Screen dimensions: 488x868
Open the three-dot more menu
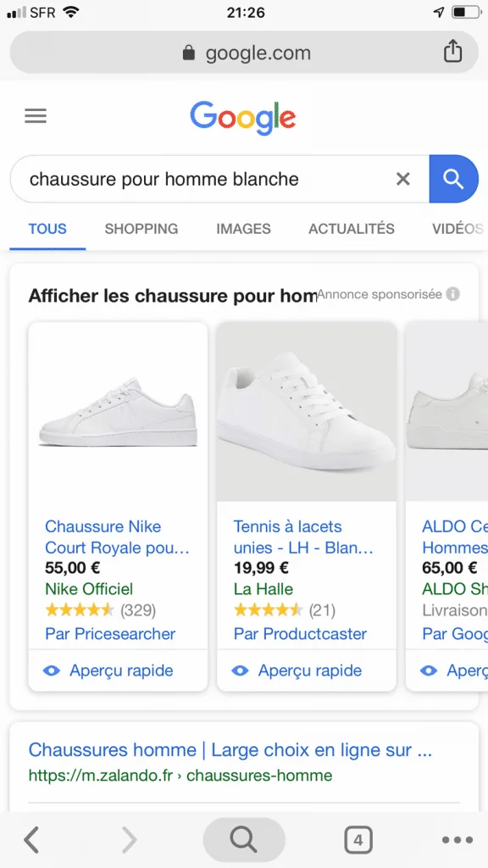(457, 840)
